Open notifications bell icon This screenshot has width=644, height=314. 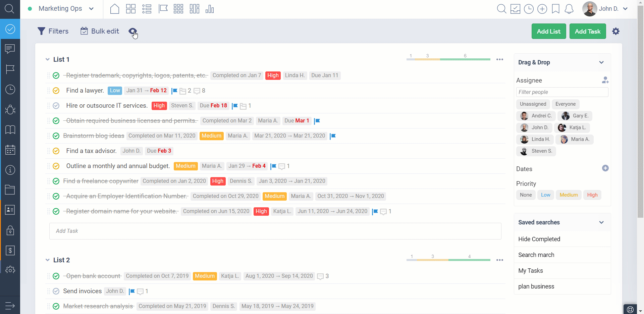[x=569, y=9]
